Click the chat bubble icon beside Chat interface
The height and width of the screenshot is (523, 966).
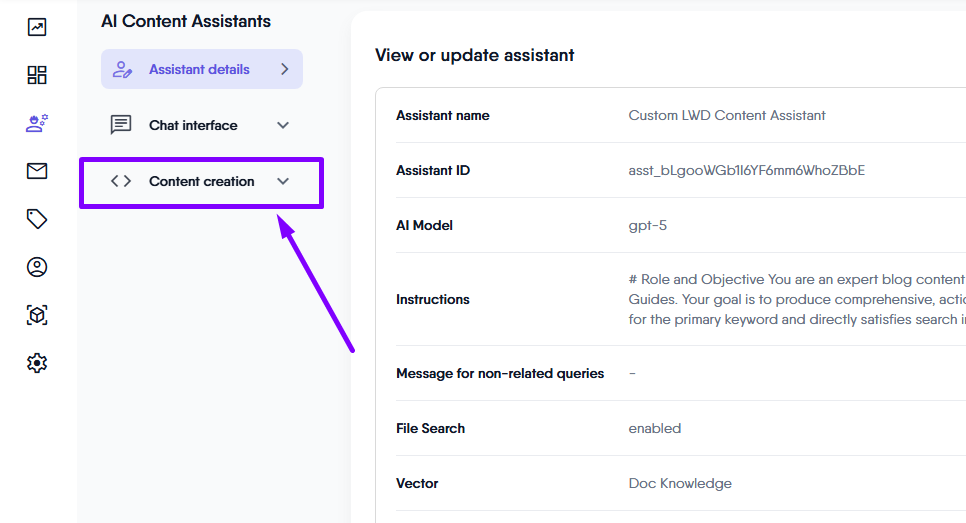pyautogui.click(x=121, y=125)
